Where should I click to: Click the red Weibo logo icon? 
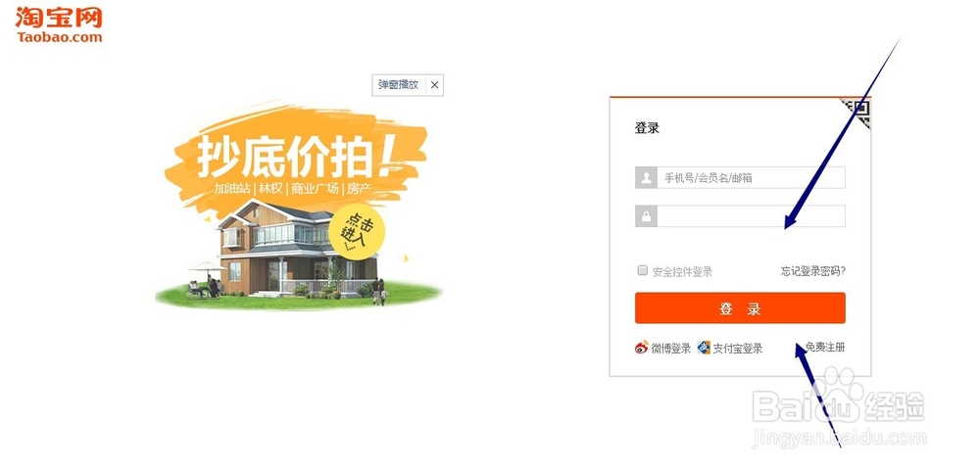(x=642, y=348)
